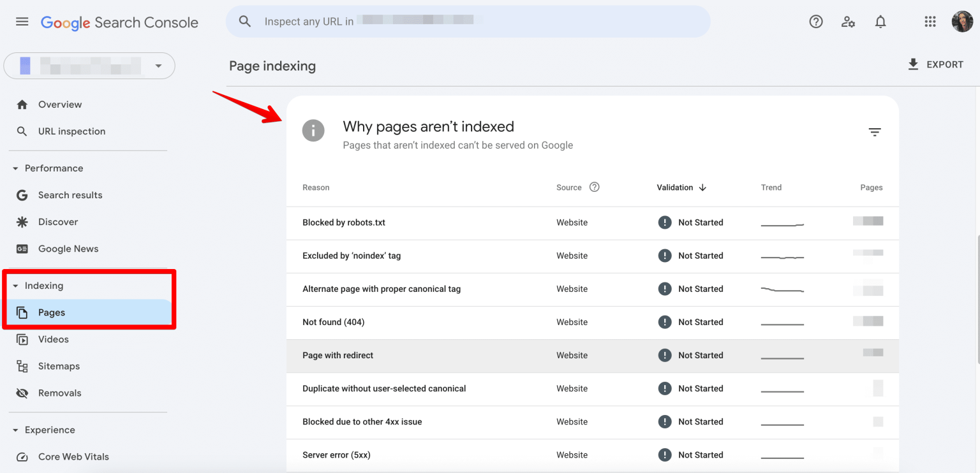
Task: Open the hamburger main menu
Action: (22, 22)
